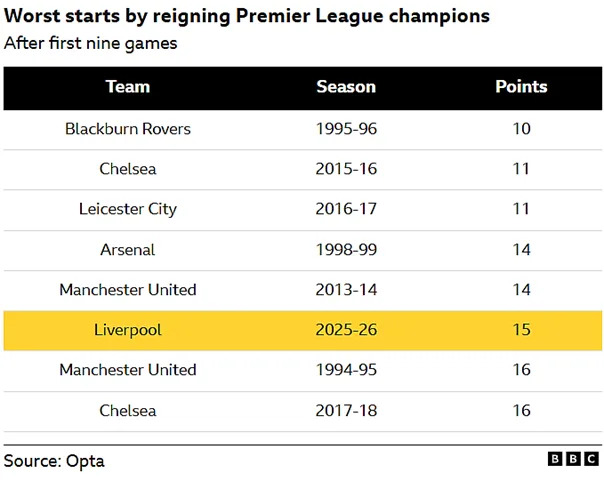Select the 1994-95 season cell
Viewport: 604px width, 481px height.
346,370
